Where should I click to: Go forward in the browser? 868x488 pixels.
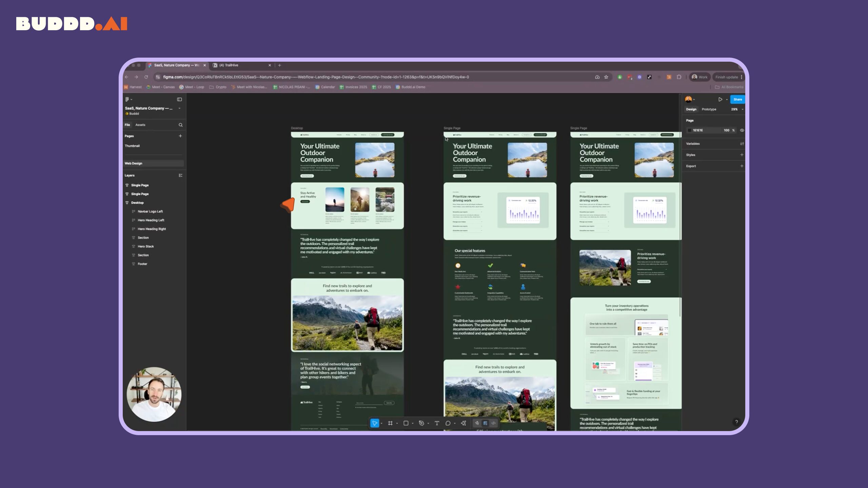tap(136, 77)
